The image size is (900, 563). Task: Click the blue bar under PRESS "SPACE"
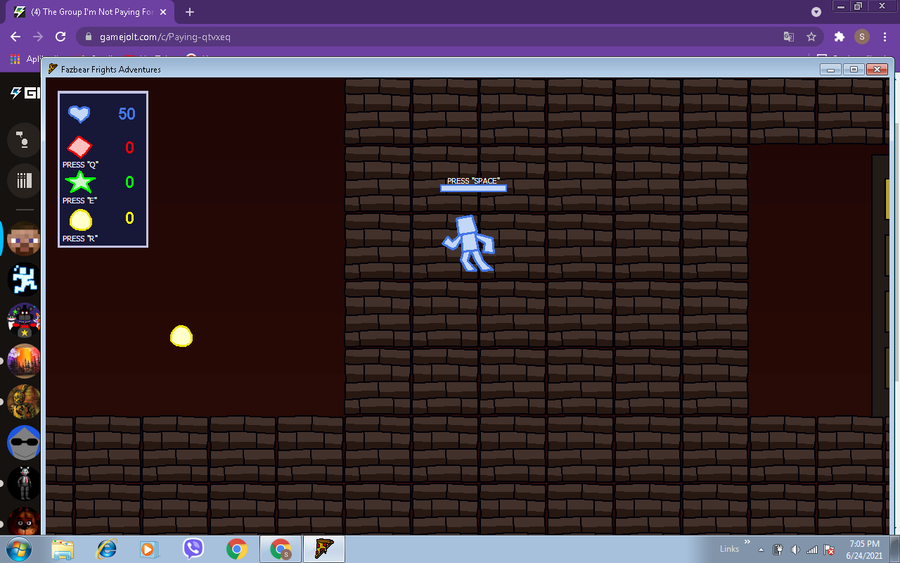474,188
